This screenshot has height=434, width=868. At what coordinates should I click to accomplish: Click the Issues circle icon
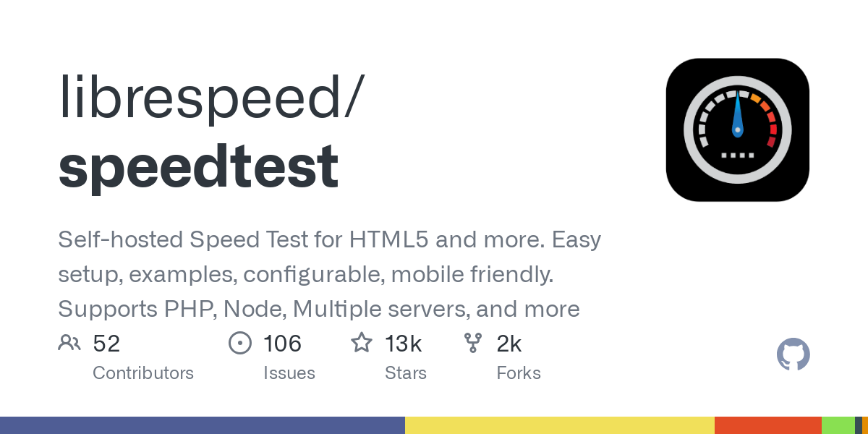[x=239, y=343]
